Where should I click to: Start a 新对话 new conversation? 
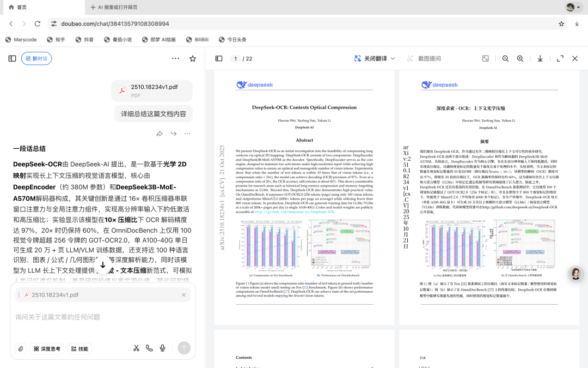tap(36, 58)
